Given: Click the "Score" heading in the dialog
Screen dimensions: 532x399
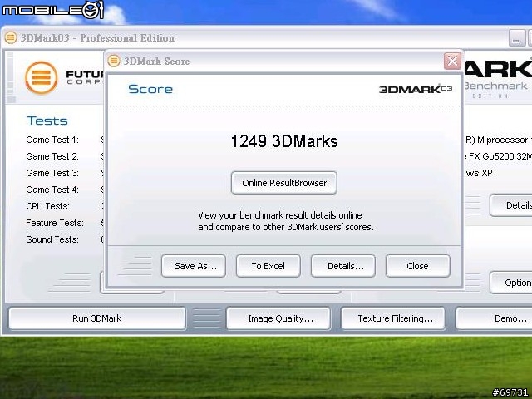Looking at the screenshot, I should point(150,89).
